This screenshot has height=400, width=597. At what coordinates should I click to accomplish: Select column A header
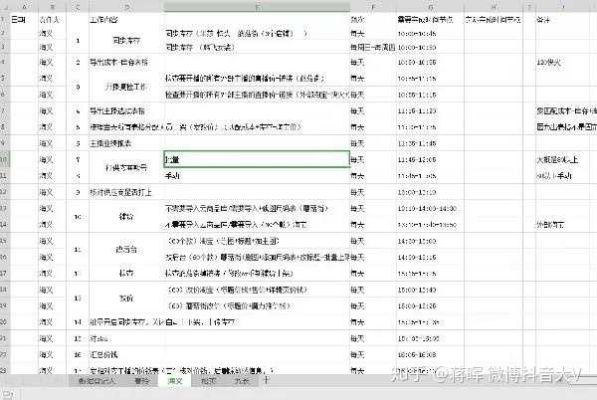(x=24, y=6)
